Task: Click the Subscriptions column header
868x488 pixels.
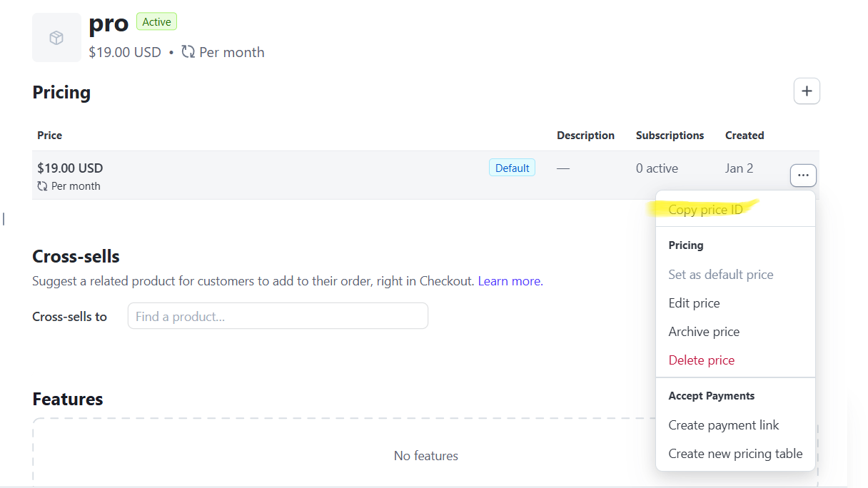Action: pos(670,135)
